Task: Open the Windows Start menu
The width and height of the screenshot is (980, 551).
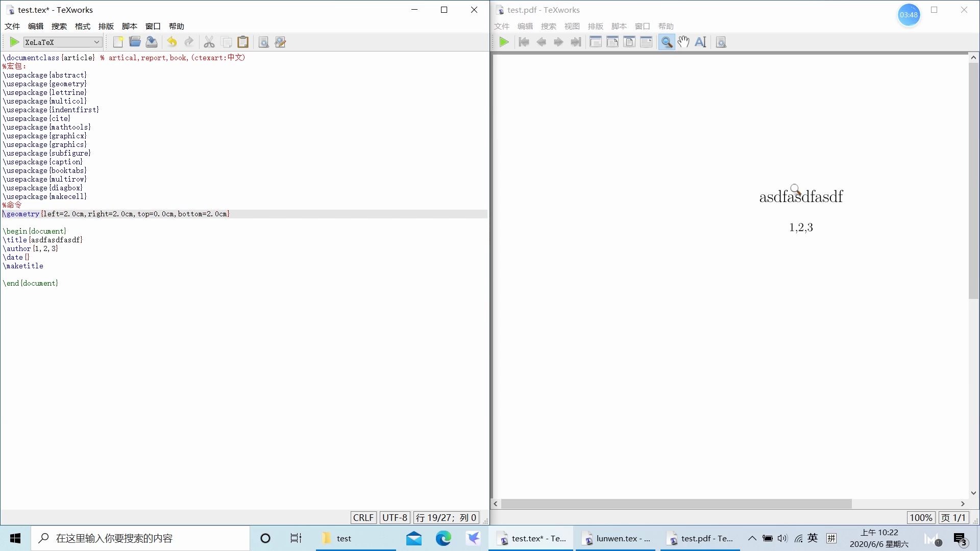Action: (15, 538)
